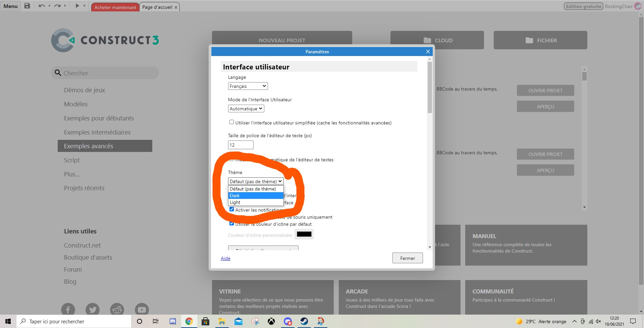Click the muted volume tray icon
Image resolution: width=644 pixels, height=328 pixels.
click(x=598, y=321)
